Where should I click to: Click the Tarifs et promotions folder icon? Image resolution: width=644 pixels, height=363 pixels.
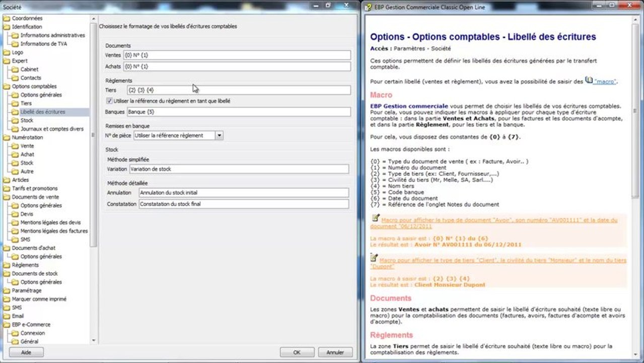coord(6,189)
